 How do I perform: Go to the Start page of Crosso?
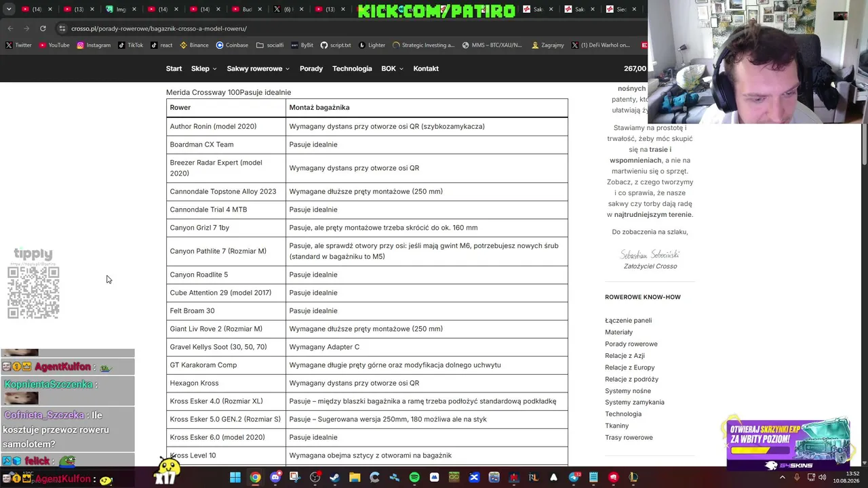click(174, 68)
